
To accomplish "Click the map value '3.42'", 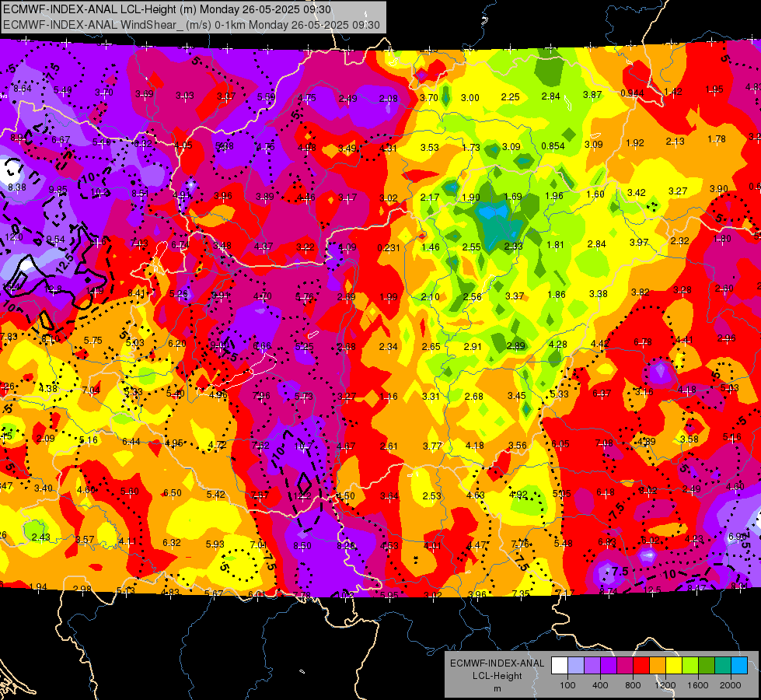I will pyautogui.click(x=637, y=193).
